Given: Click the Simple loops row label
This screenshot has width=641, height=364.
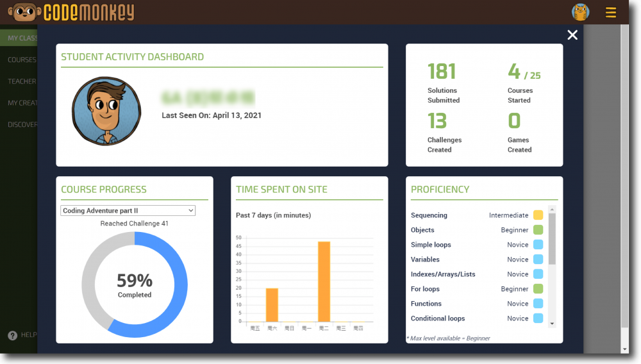Looking at the screenshot, I should (431, 244).
